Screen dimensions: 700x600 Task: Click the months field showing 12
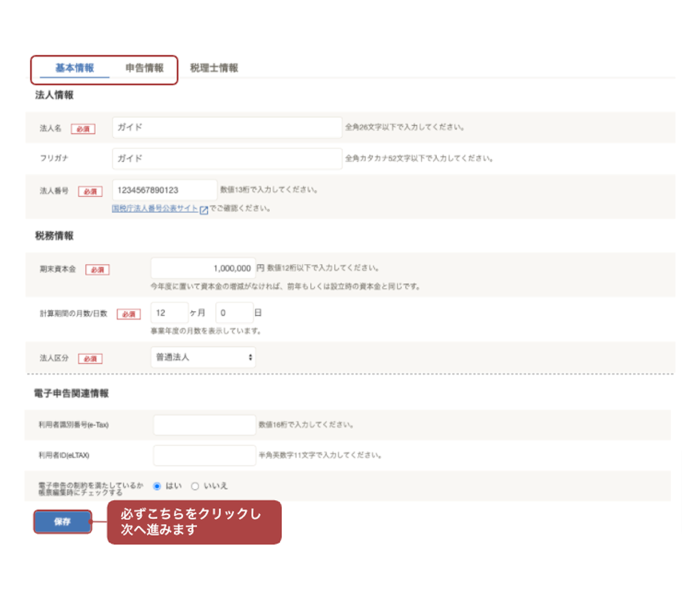[169, 313]
